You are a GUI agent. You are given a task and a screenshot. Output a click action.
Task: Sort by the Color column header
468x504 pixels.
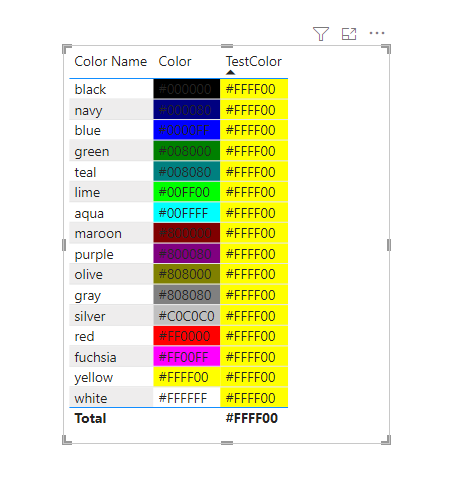175,62
